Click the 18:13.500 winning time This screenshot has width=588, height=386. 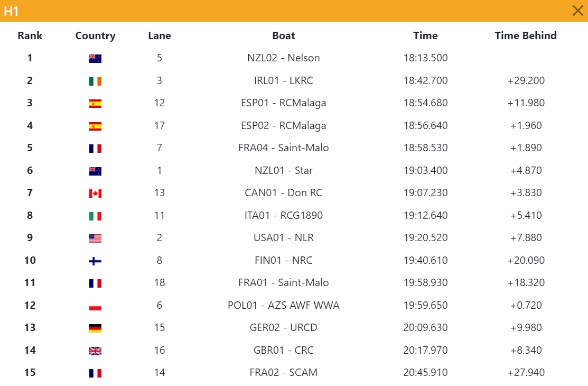(x=425, y=58)
